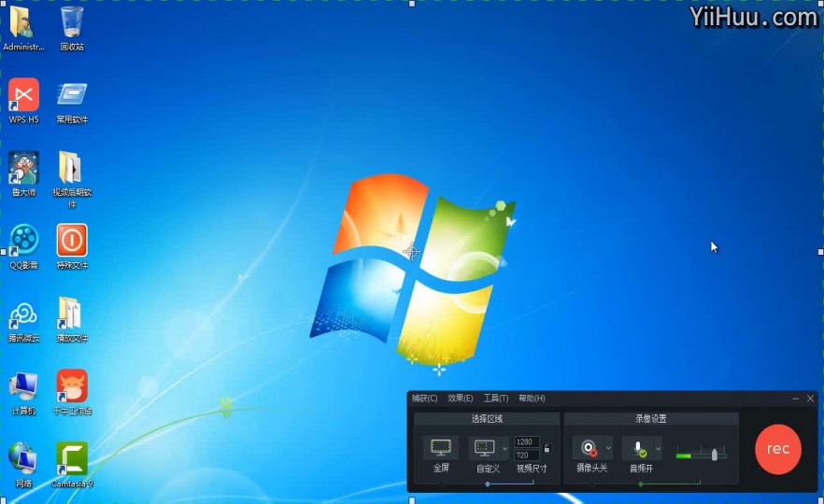
Task: Click the audio input volume slider handle
Action: (x=714, y=455)
